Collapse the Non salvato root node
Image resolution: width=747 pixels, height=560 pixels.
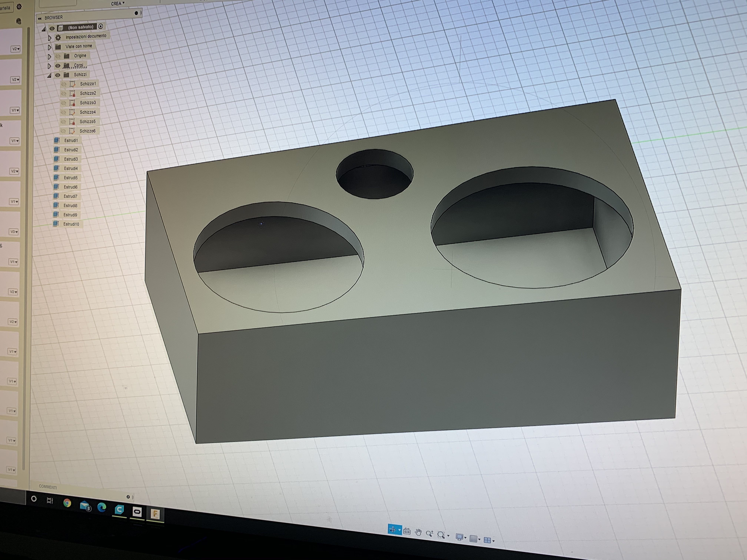pos(44,29)
